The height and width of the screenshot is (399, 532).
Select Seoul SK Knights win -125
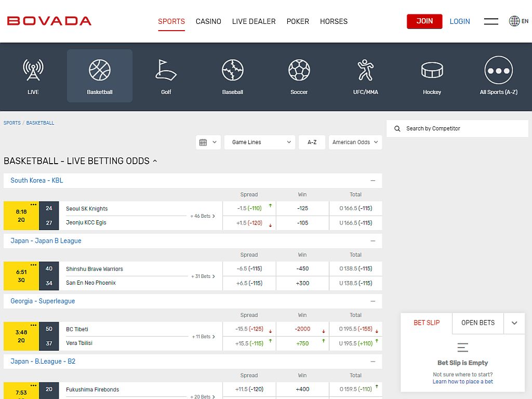302,208
